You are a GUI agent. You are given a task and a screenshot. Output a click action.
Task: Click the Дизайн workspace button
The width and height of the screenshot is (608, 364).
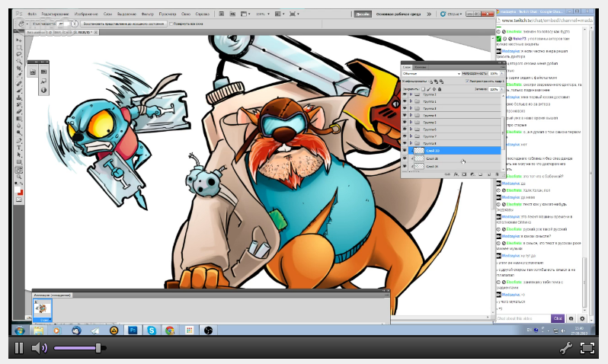(x=363, y=14)
